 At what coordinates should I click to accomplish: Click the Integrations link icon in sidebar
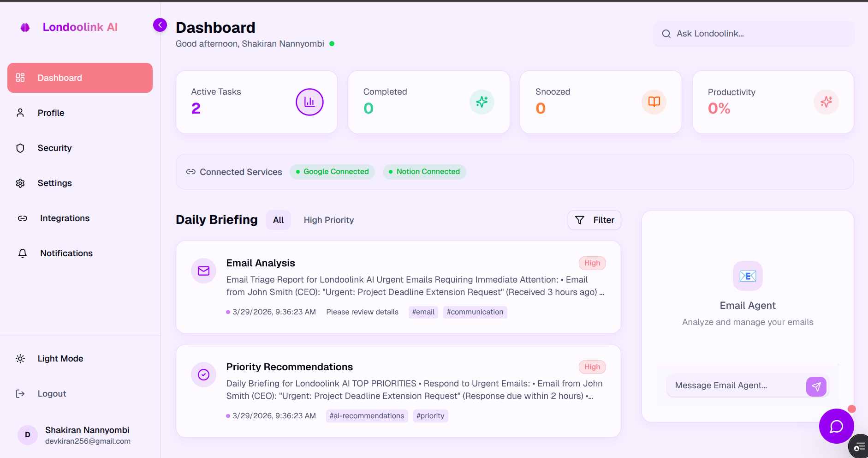pos(23,218)
